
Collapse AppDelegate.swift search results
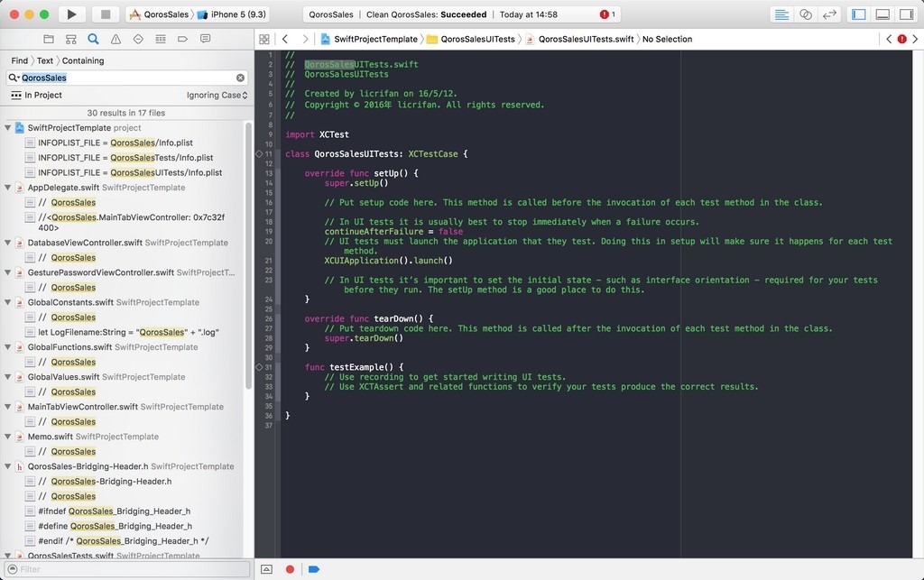[x=7, y=188]
